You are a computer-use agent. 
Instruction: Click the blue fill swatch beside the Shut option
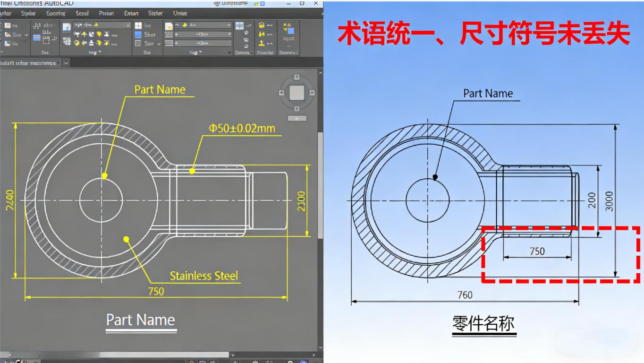pos(138,35)
